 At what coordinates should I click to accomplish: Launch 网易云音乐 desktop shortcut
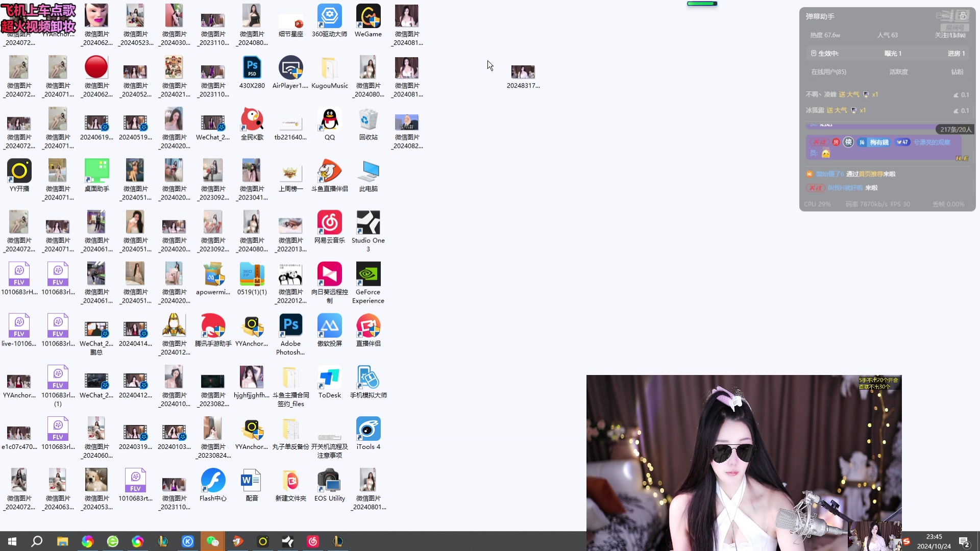click(329, 227)
